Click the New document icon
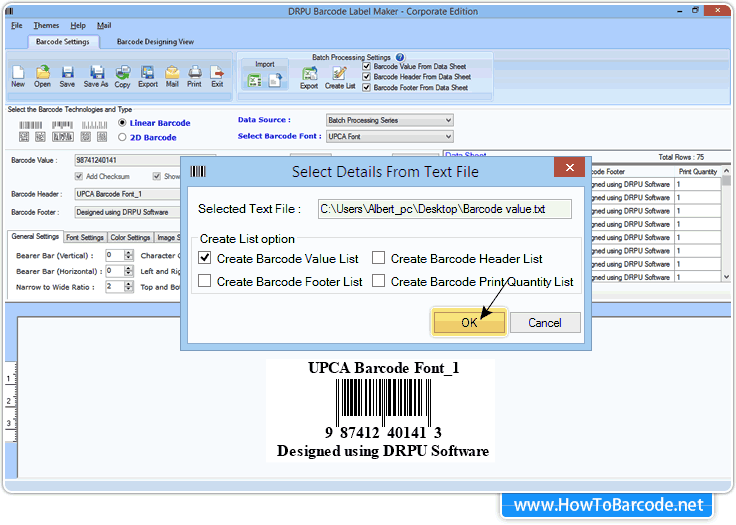 [x=18, y=77]
